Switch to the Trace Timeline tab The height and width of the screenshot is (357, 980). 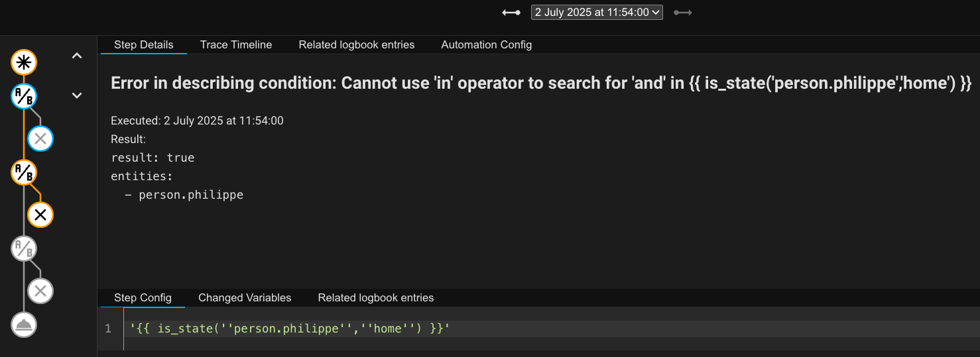[x=236, y=44]
